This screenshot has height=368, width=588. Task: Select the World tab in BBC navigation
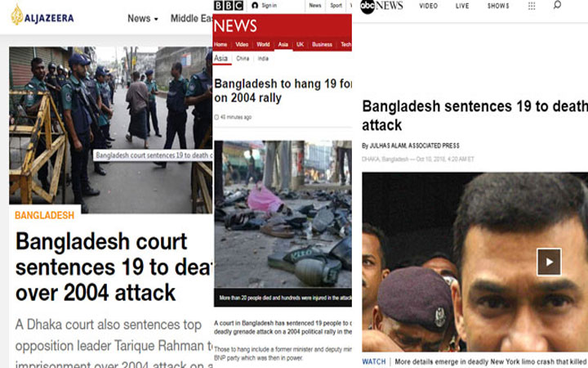[263, 44]
